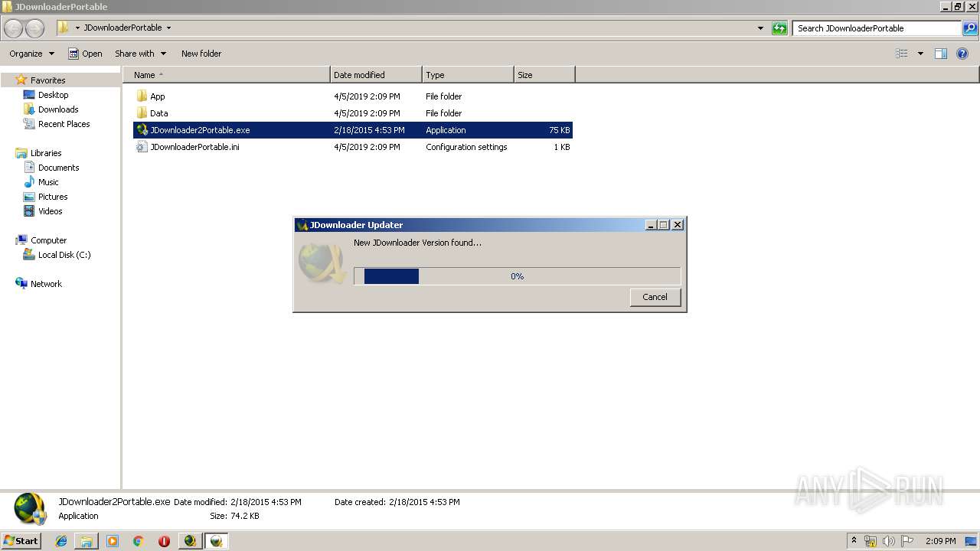Show hidden tray icons
The width and height of the screenshot is (980, 551).
tap(854, 541)
